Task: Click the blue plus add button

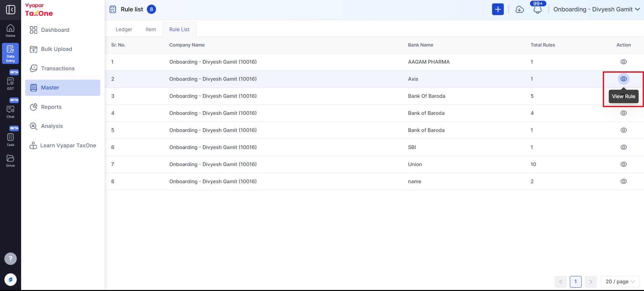Action: pyautogui.click(x=498, y=9)
